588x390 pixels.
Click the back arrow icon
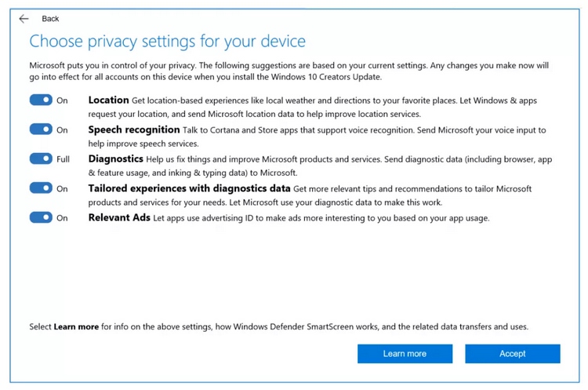pos(24,19)
